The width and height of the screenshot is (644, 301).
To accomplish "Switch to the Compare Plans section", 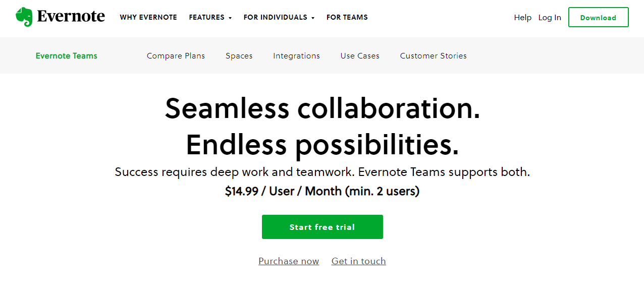I will click(x=176, y=55).
